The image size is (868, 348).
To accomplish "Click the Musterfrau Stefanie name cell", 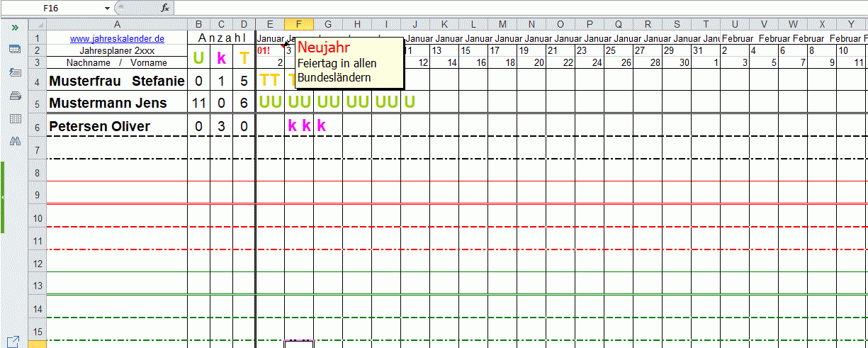I will (117, 81).
